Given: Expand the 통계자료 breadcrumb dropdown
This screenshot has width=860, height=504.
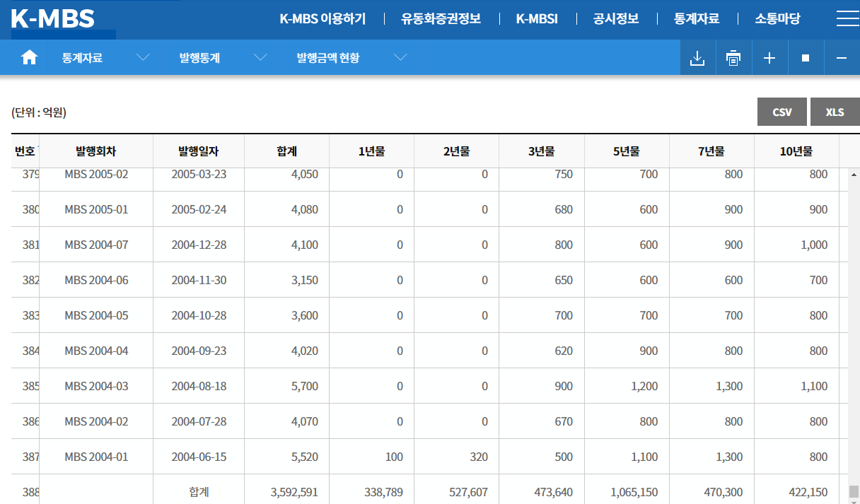Looking at the screenshot, I should pyautogui.click(x=143, y=58).
